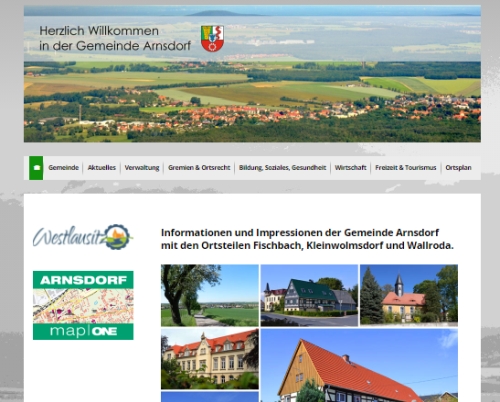
Task: Click the header panorama image
Action: (x=252, y=74)
